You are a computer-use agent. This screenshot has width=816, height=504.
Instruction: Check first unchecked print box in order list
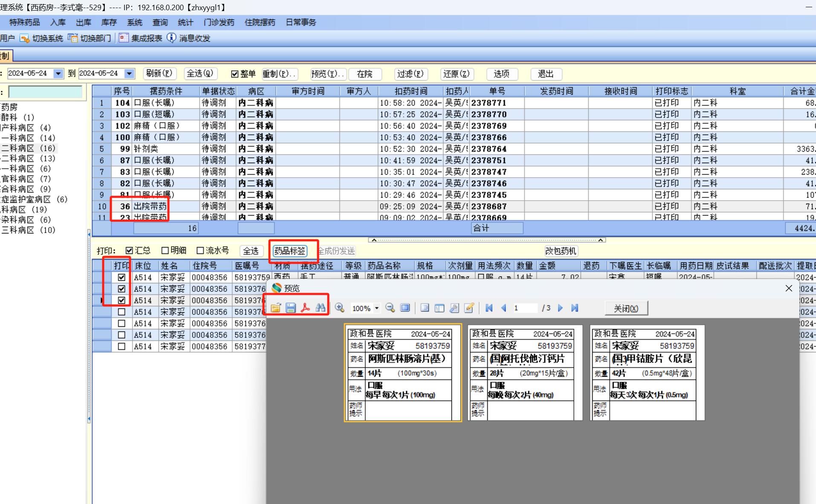point(122,312)
